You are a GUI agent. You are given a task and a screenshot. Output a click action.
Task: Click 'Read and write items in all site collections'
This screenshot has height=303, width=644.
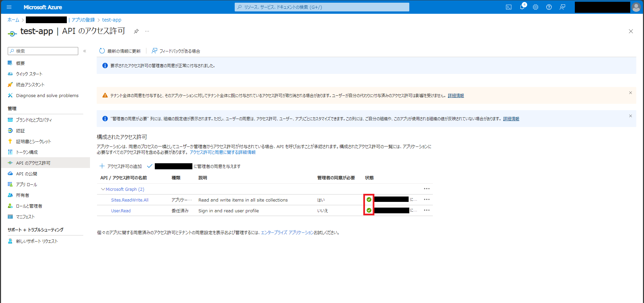coord(243,200)
